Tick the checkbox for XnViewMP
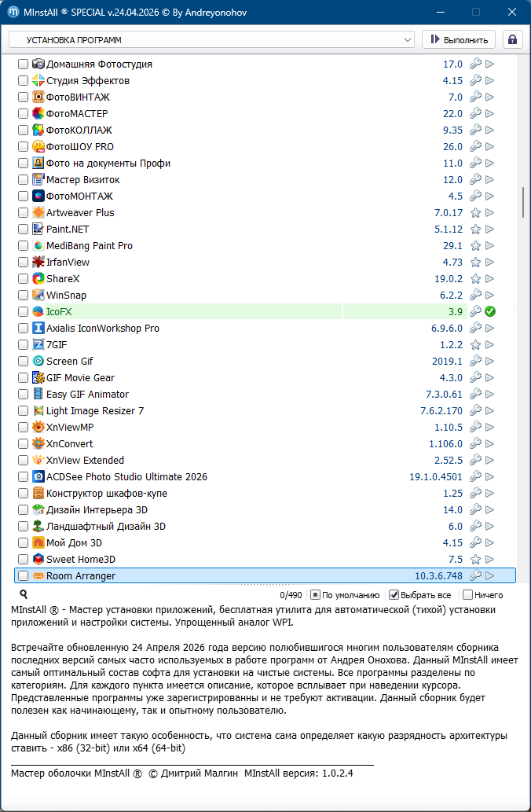Viewport: 531px width, 812px height. (x=23, y=428)
